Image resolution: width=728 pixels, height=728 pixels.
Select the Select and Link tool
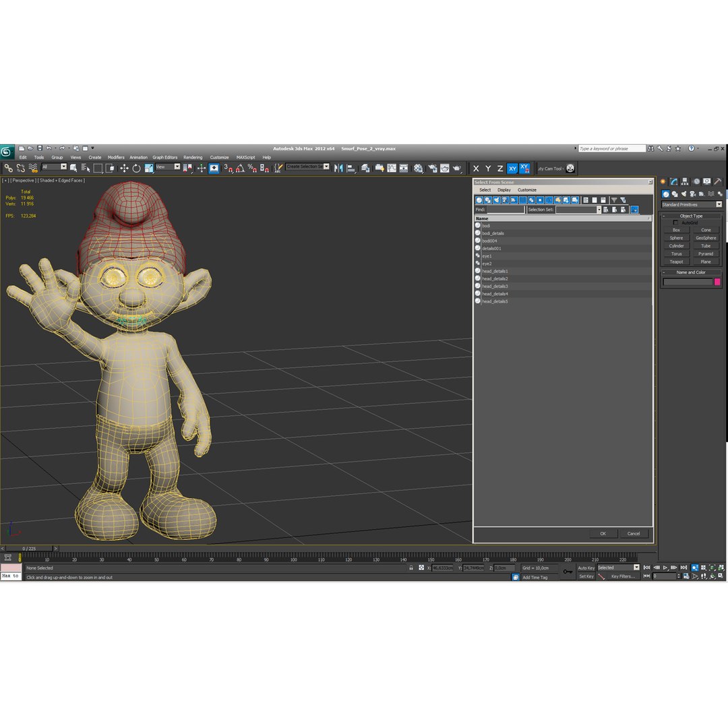click(8, 168)
